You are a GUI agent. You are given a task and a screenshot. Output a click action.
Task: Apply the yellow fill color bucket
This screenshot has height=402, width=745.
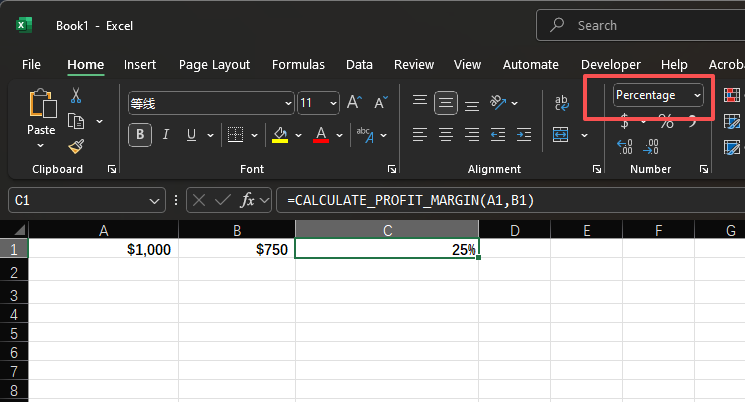(x=280, y=135)
